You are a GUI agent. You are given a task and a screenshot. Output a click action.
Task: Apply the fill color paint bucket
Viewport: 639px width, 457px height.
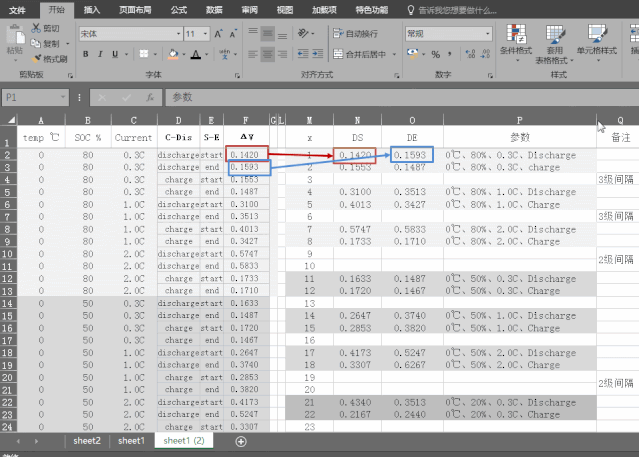click(x=173, y=54)
